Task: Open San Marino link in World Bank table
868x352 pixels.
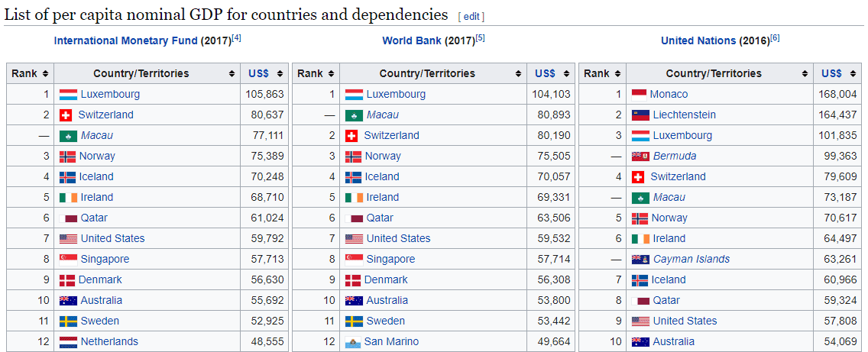Action: tap(391, 342)
